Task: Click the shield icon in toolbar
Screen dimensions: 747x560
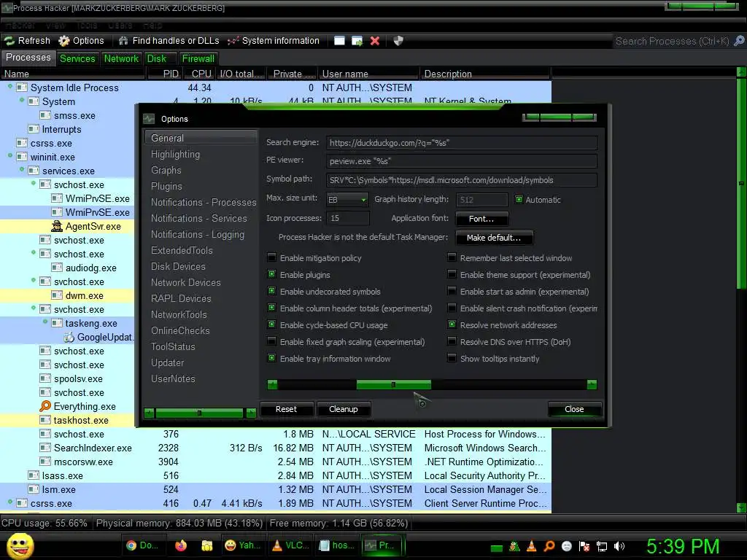Action: click(398, 41)
